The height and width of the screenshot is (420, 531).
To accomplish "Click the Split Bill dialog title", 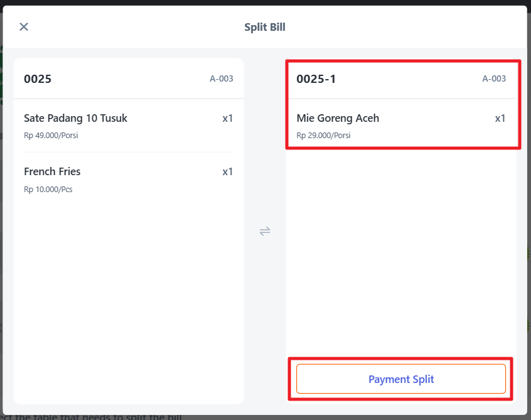I will pyautogui.click(x=265, y=27).
